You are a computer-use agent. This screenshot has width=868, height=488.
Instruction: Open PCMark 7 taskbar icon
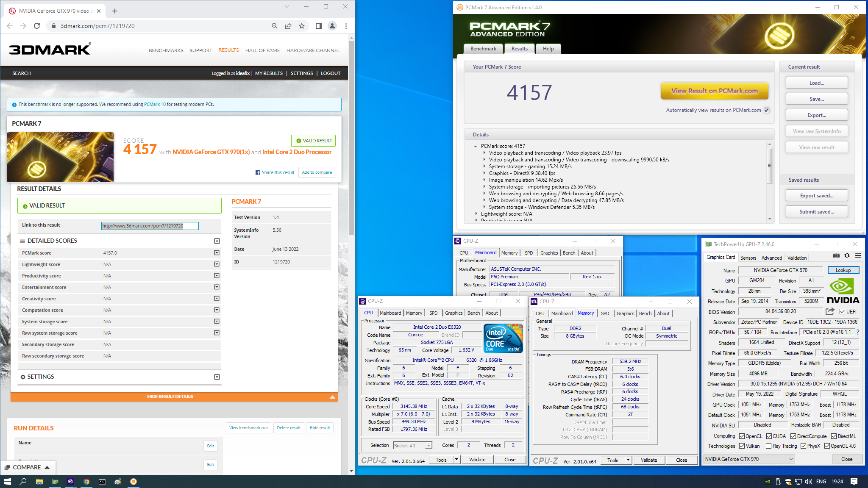pos(134,482)
